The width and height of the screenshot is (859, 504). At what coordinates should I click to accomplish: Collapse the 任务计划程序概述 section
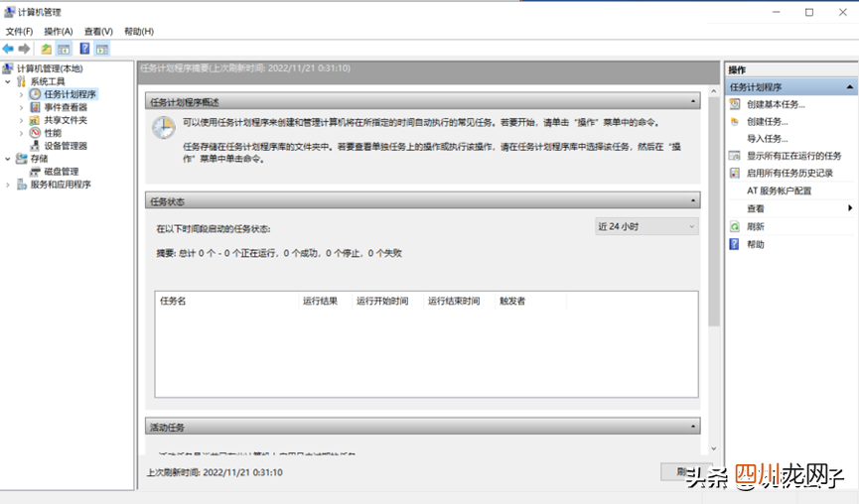pos(693,102)
